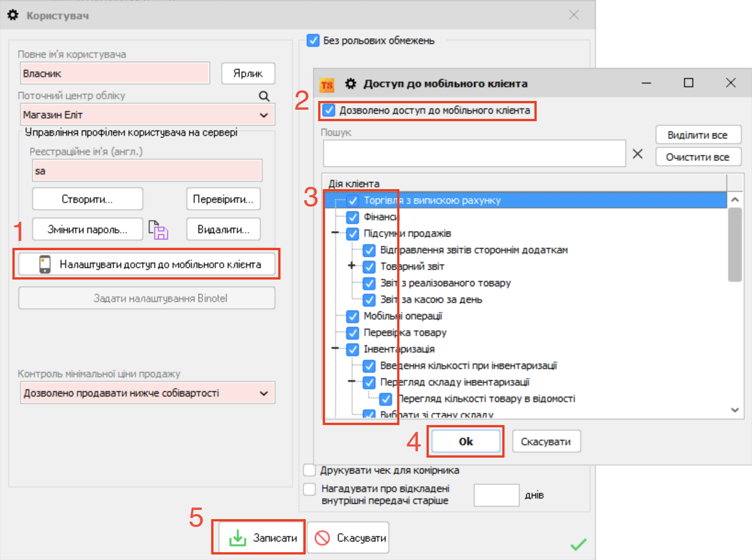Open 'Магазин Еліт' accounting center dropdown
752x560 pixels.
pos(264,115)
